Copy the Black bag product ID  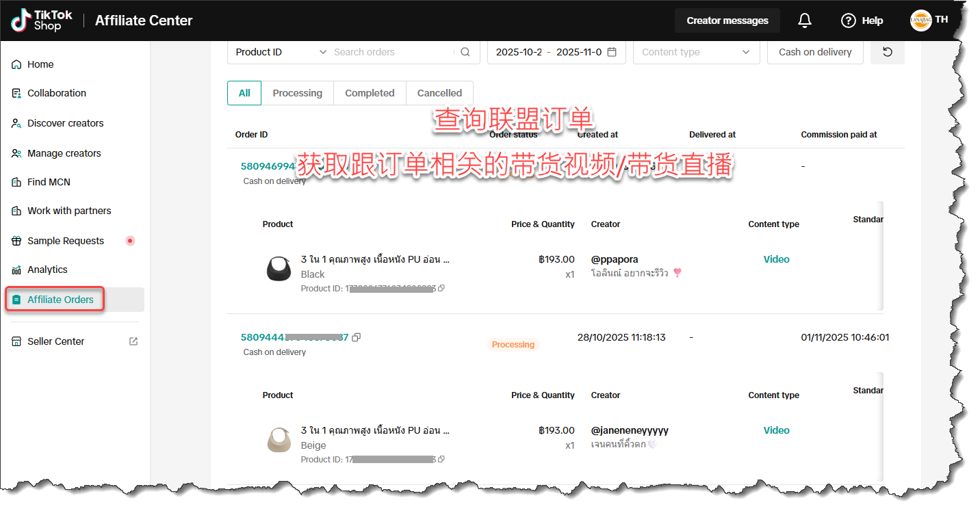click(441, 289)
